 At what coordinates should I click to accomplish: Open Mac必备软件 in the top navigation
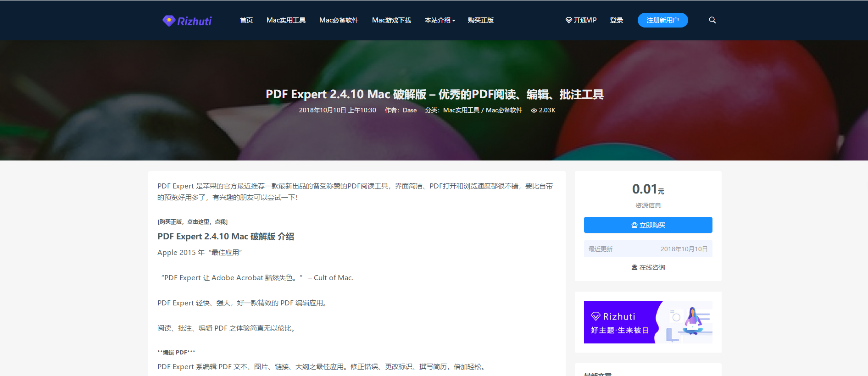tap(339, 20)
